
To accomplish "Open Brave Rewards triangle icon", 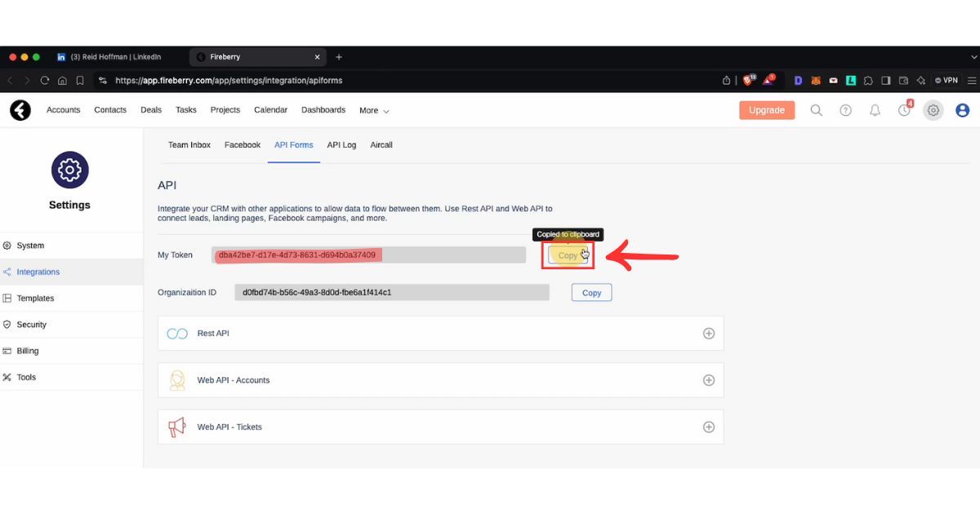I will point(769,80).
